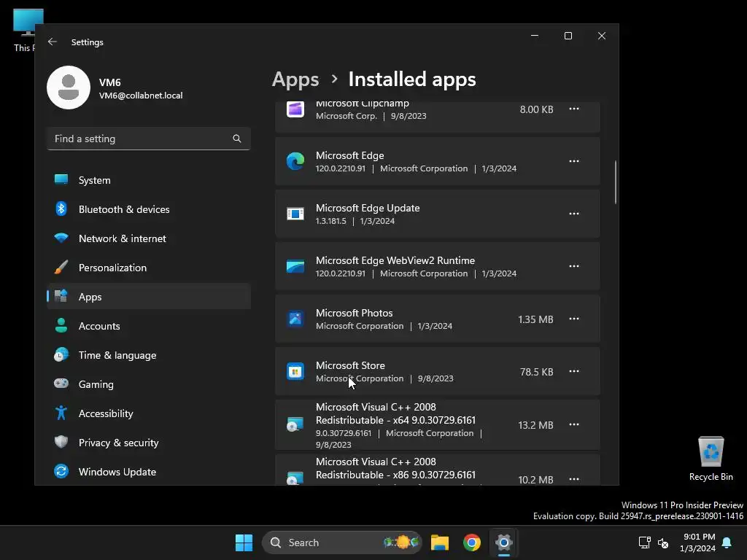
Task: Click the Edge WebView2 Runtime app icon
Action: [x=295, y=266]
